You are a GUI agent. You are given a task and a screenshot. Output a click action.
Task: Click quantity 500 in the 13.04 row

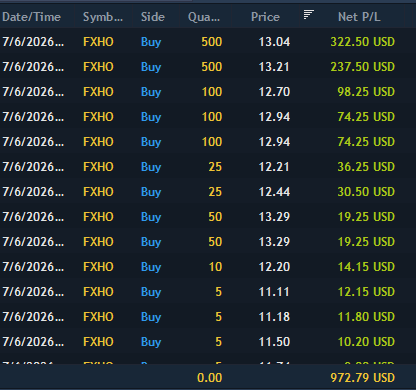[x=212, y=42]
